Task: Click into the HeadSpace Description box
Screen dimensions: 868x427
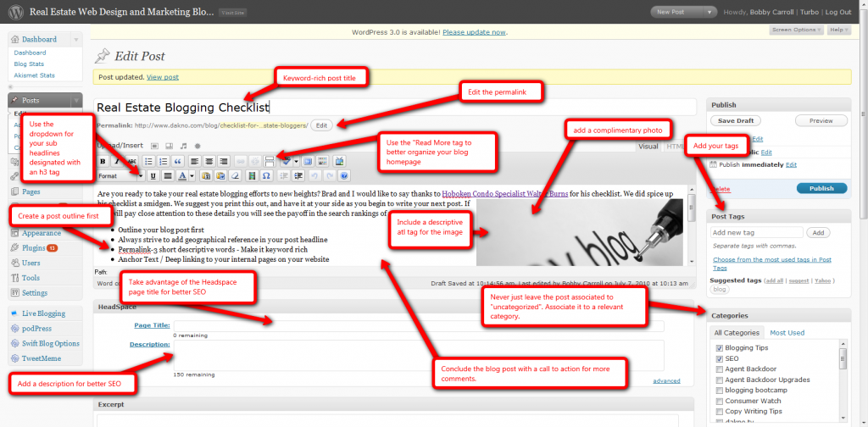Action: click(x=419, y=355)
